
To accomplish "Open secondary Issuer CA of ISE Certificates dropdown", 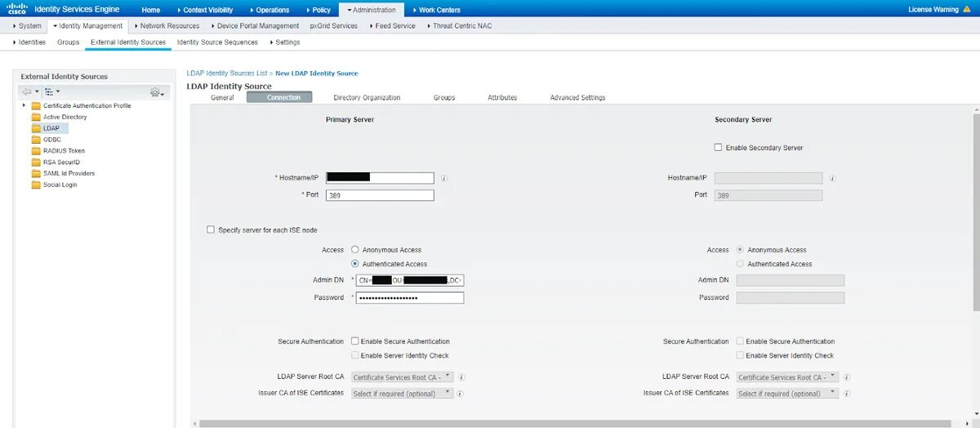I will [x=787, y=393].
